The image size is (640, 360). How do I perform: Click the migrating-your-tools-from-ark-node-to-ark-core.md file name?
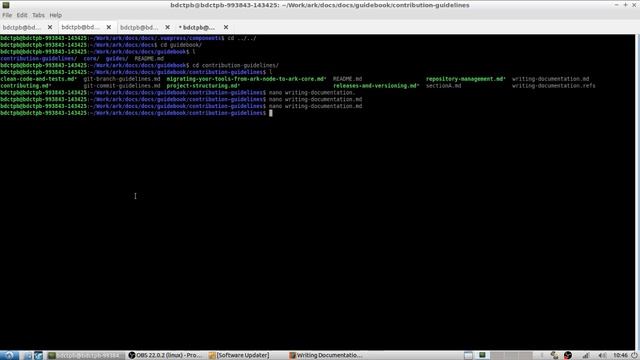point(246,79)
